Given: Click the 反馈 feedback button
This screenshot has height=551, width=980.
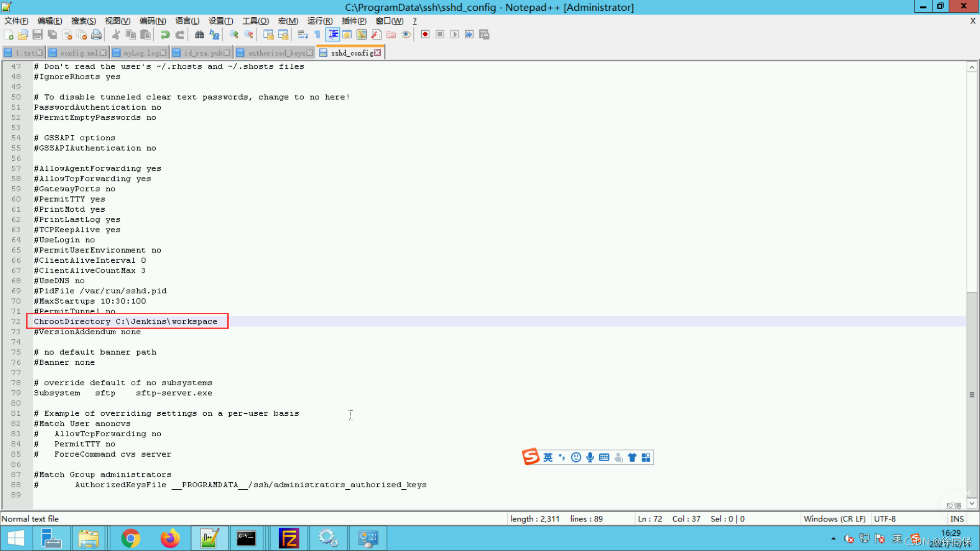Looking at the screenshot, I should tap(953, 506).
